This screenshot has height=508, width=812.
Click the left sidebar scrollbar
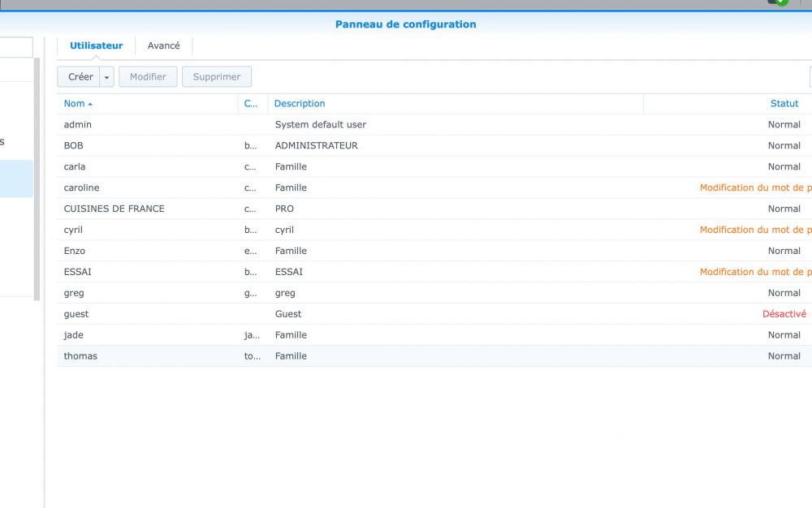click(x=37, y=179)
